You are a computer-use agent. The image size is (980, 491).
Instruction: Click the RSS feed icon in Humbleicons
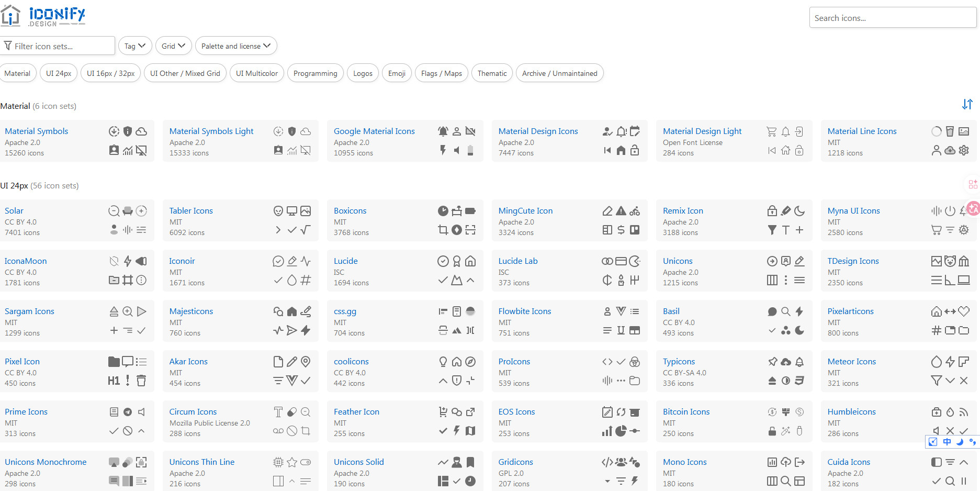point(964,412)
